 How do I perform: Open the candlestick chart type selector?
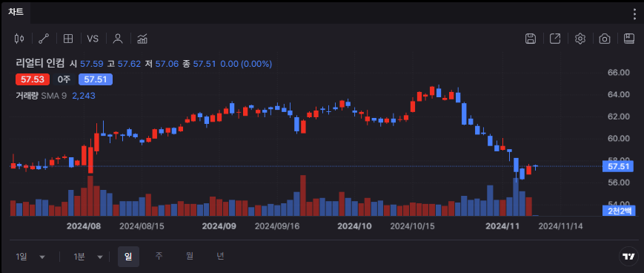[19, 39]
